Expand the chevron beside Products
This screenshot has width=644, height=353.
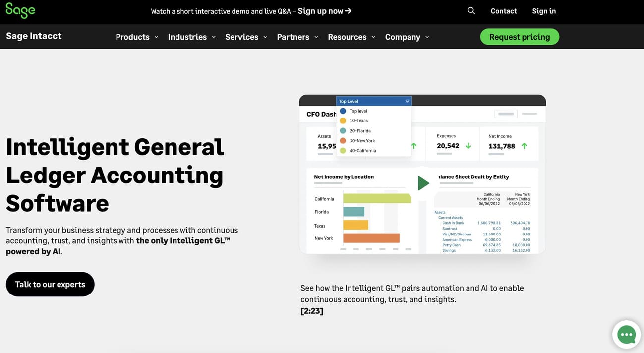pos(156,37)
